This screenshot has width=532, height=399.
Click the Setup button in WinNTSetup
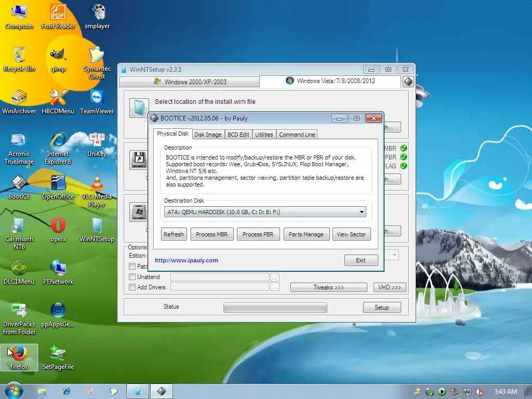point(382,308)
